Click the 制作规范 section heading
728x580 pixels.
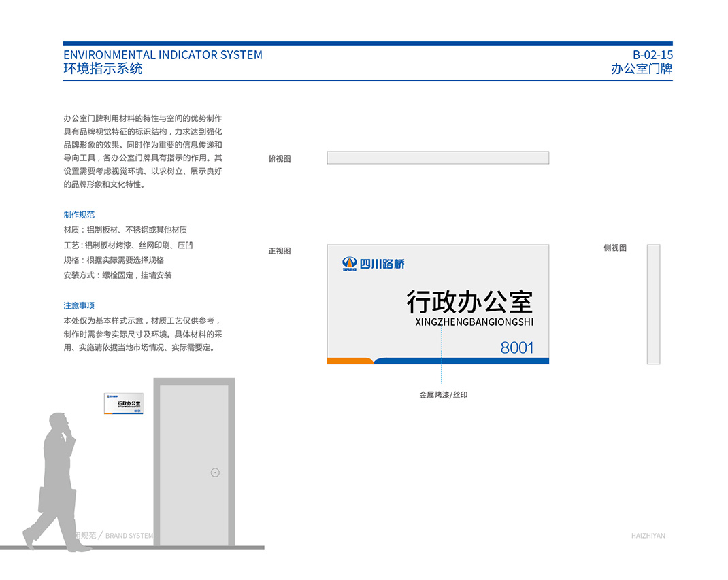(x=79, y=215)
